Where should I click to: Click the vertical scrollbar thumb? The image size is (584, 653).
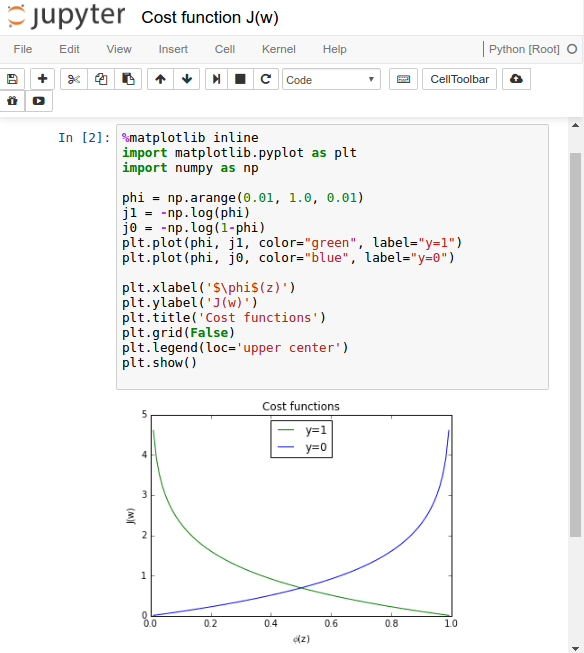pyautogui.click(x=575, y=345)
